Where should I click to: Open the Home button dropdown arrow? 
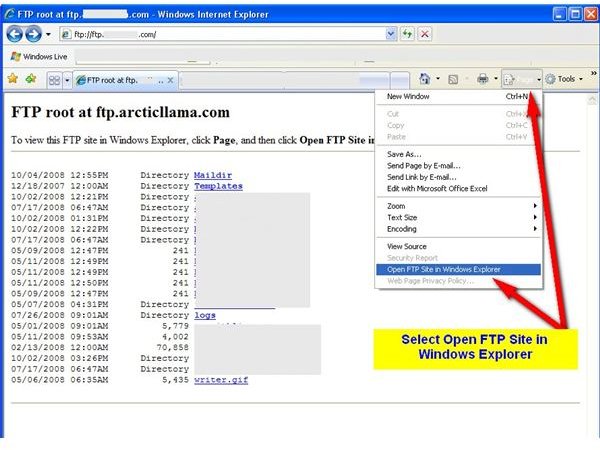[438, 79]
